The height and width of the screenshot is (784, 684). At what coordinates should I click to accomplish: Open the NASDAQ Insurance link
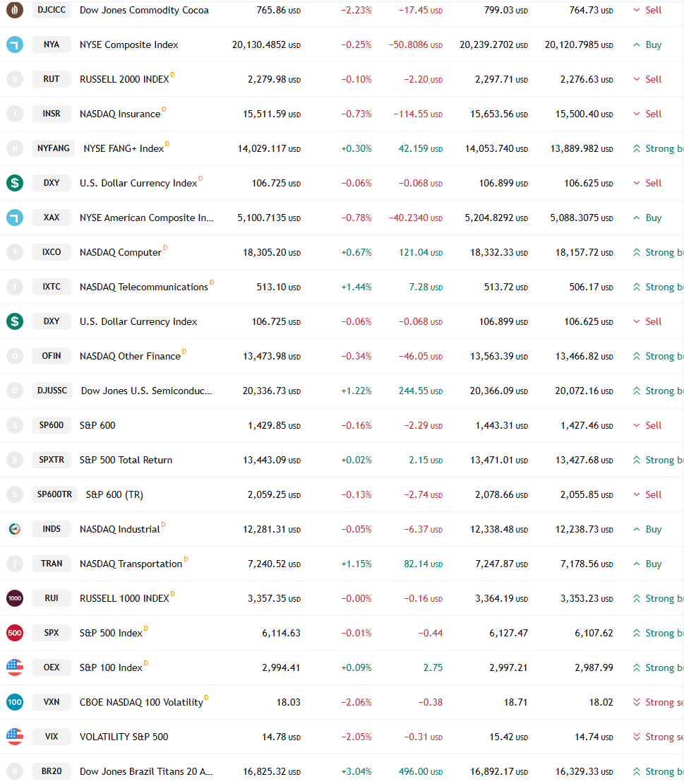(x=120, y=114)
